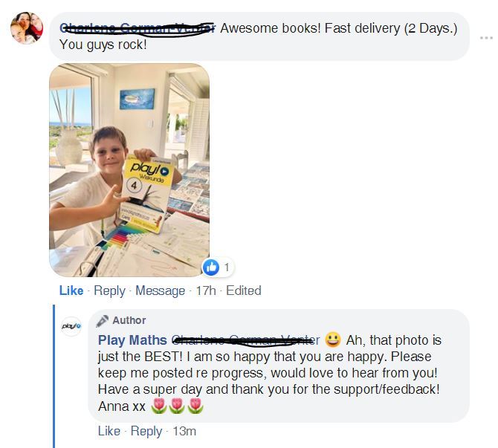Open the 17h comment timestamp

click(x=205, y=290)
